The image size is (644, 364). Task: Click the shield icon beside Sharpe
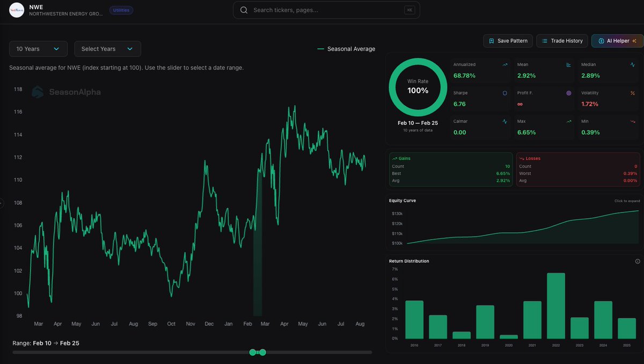tap(504, 93)
